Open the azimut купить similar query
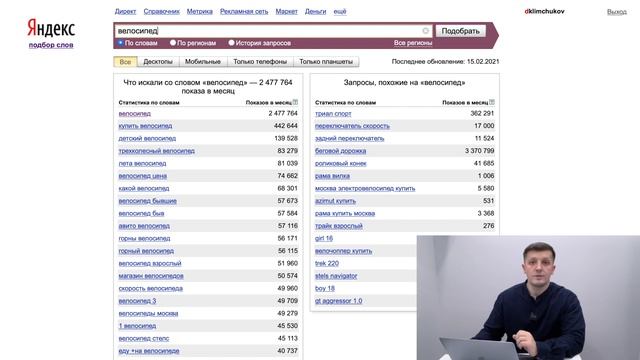The height and width of the screenshot is (360, 640). tap(335, 201)
